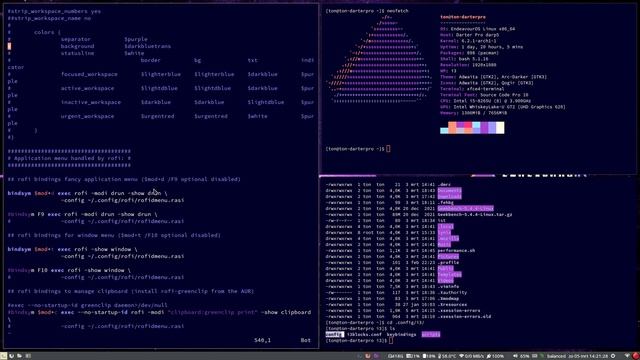Click the Documents directory in ls listing

point(449,190)
